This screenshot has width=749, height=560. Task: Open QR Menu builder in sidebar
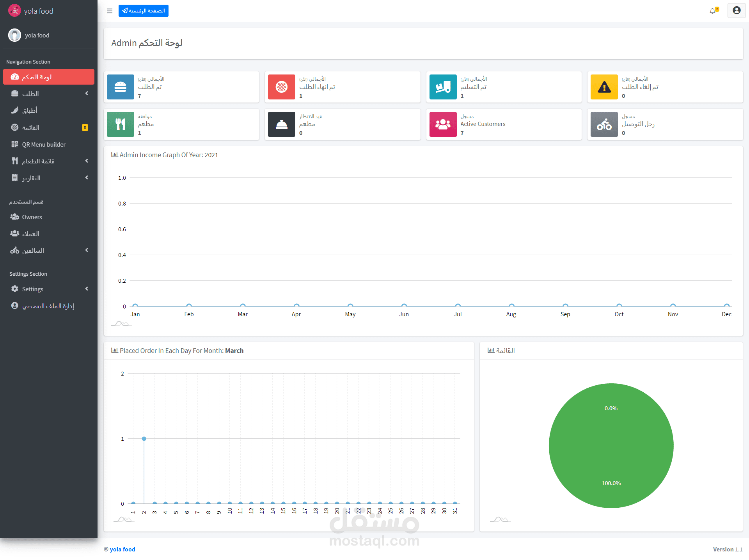coord(44,144)
